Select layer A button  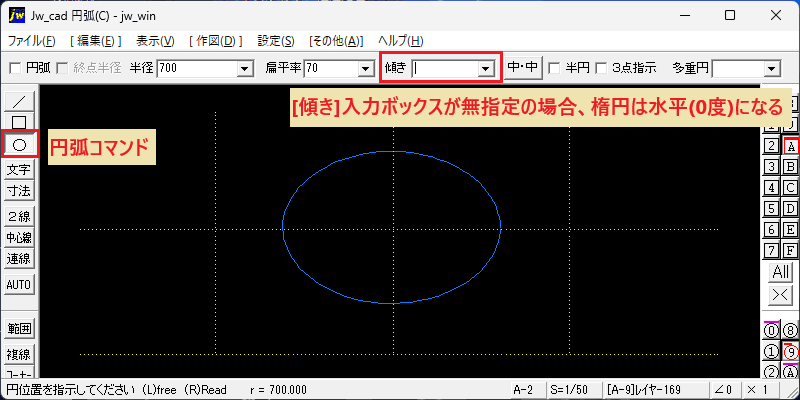tap(790, 146)
